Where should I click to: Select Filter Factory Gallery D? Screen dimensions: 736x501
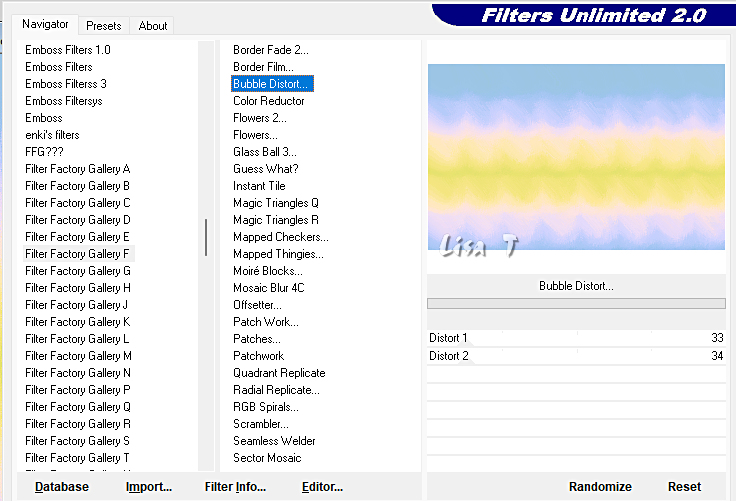77,220
